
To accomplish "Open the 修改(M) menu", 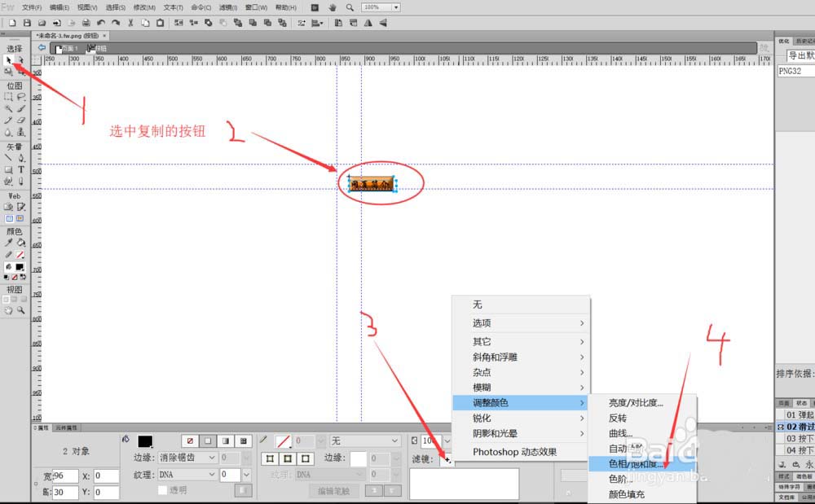I will click(144, 7).
